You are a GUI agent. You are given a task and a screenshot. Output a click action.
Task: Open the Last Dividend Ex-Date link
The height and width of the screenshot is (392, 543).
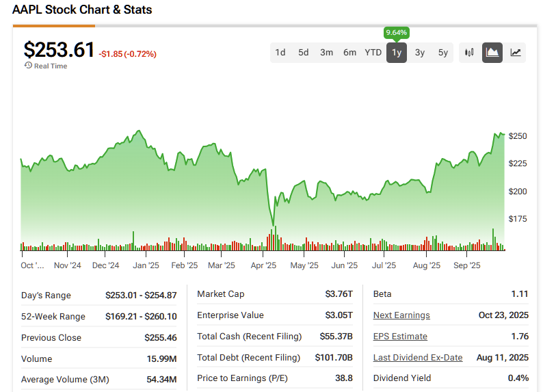coord(418,358)
